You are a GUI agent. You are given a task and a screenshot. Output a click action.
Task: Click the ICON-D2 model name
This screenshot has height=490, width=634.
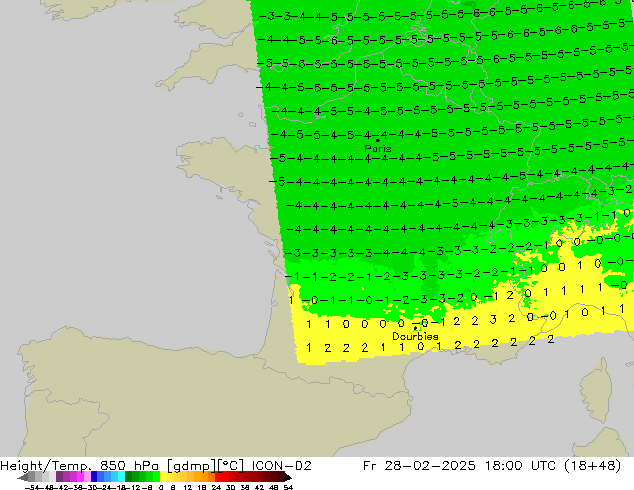pyautogui.click(x=281, y=466)
